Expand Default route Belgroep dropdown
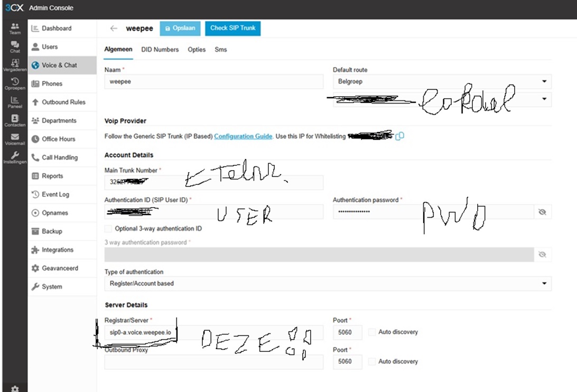This screenshot has height=392, width=577. (442, 81)
